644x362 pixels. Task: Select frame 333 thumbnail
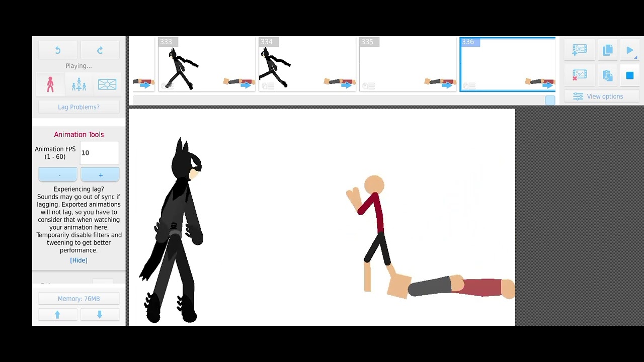tap(206, 64)
